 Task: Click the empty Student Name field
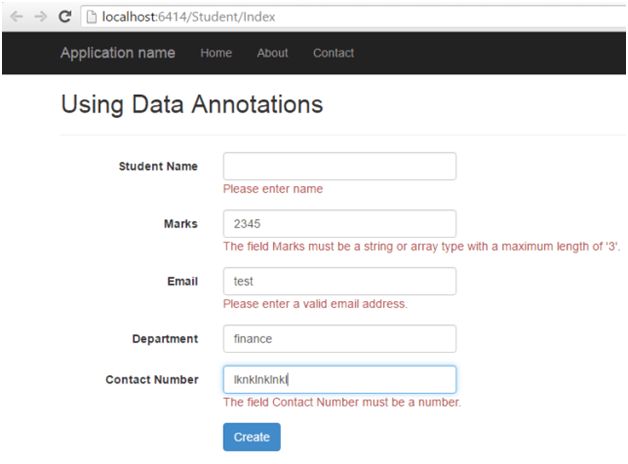click(339, 166)
